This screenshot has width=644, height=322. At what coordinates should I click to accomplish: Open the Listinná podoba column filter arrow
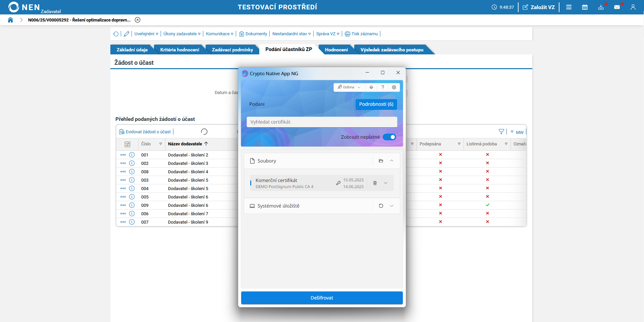coord(506,144)
